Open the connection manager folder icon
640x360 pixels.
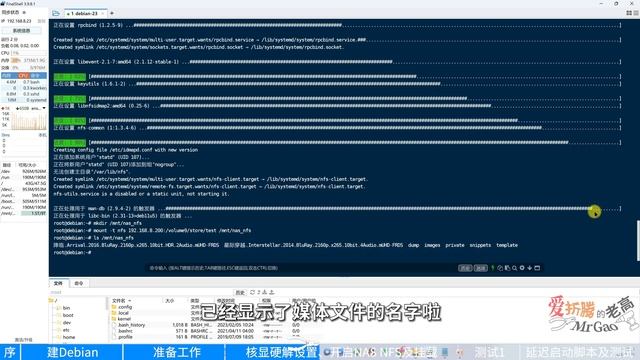(56, 13)
